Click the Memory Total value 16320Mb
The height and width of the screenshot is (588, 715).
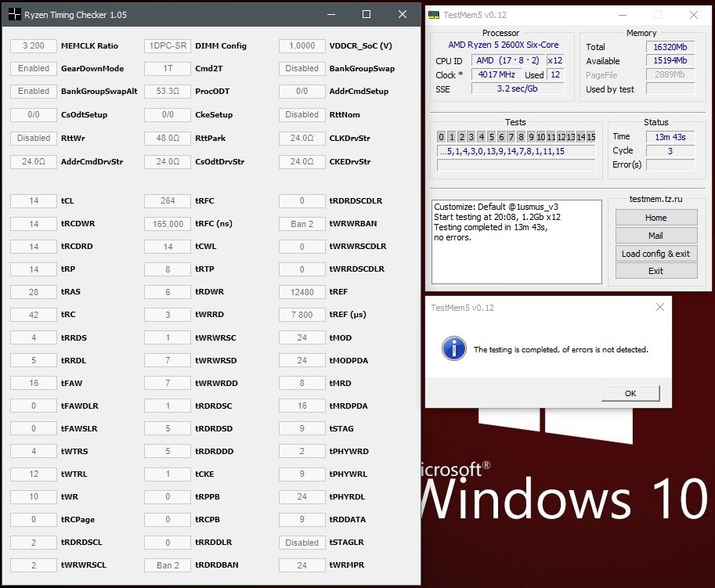point(670,47)
